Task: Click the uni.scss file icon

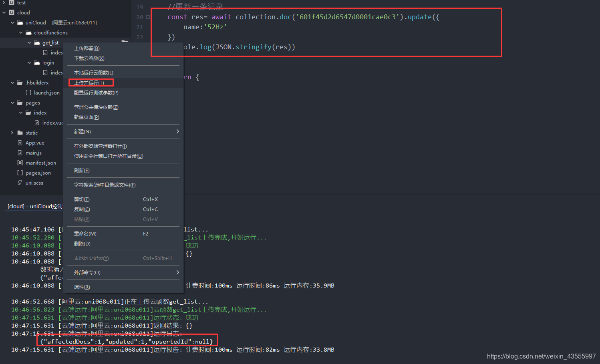Action: tap(20, 183)
